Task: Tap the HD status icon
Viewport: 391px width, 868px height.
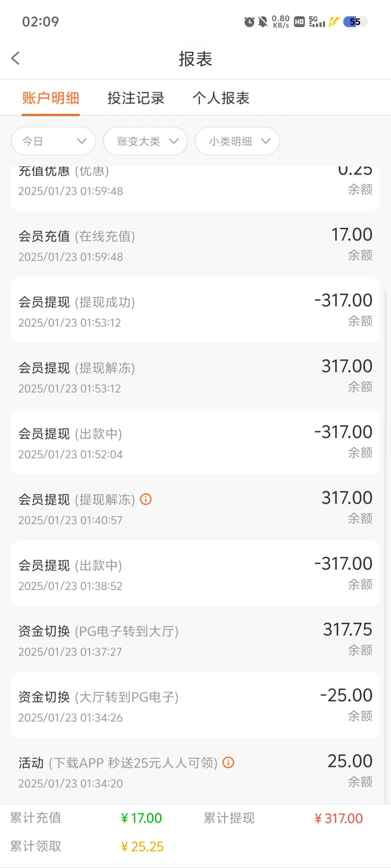Action: (299, 22)
